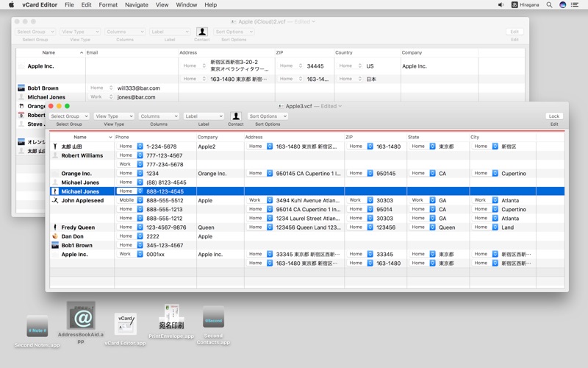Click the Hiragana input source icon
The width and height of the screenshot is (588, 368).
pos(514,4)
